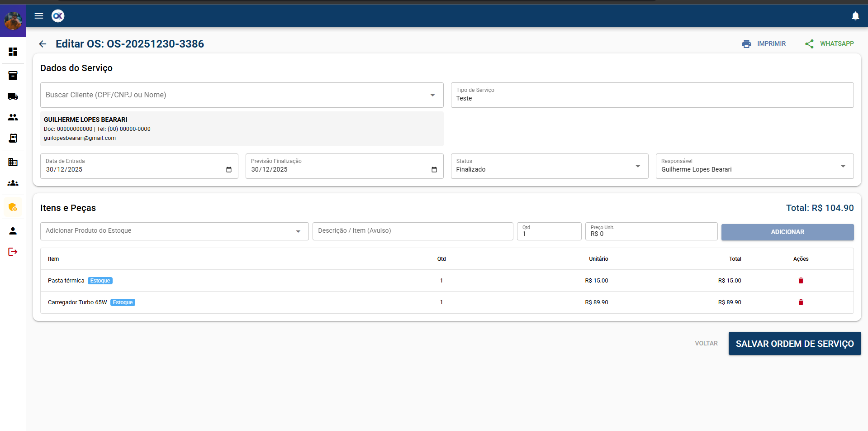868x431 pixels.
Task: Click the IMPRIMIR button
Action: pyautogui.click(x=764, y=44)
